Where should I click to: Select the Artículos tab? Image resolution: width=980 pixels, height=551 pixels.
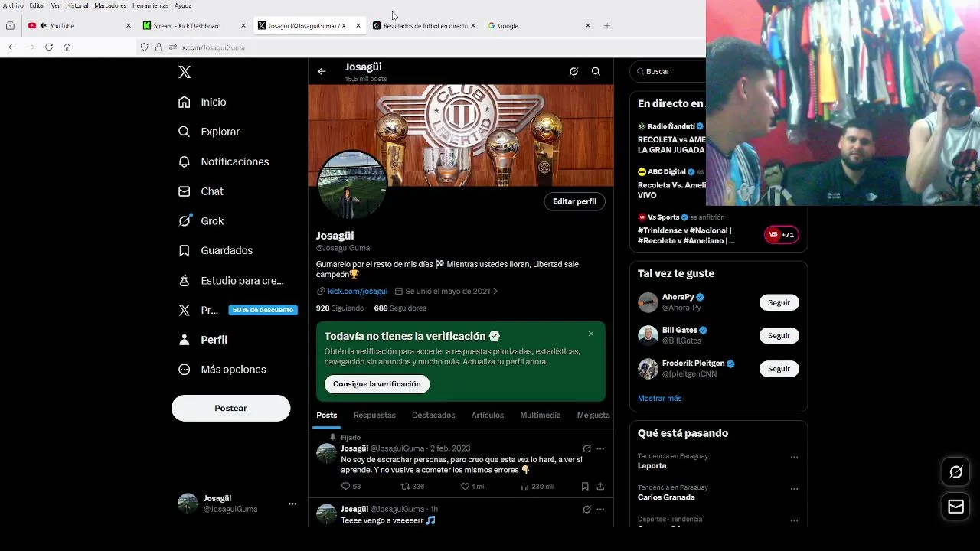(x=488, y=415)
